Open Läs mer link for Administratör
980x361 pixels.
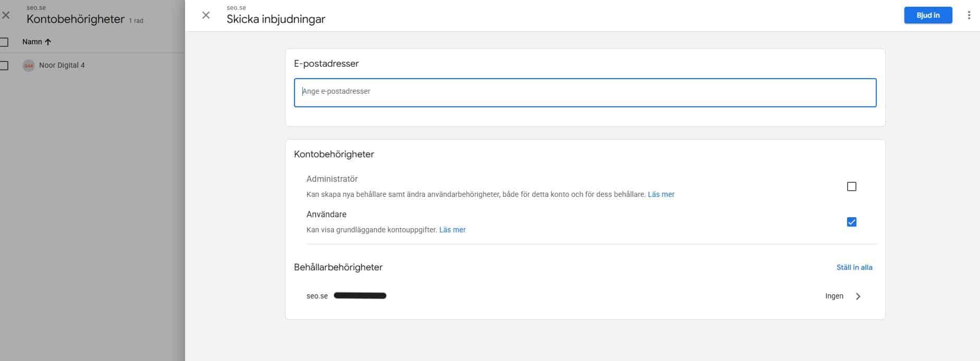click(x=660, y=194)
